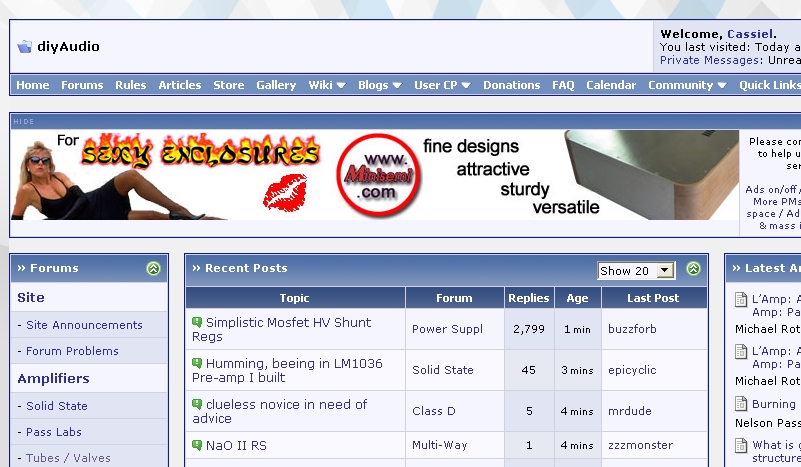
Task: Open last poster buzzforb
Action: click(x=632, y=329)
